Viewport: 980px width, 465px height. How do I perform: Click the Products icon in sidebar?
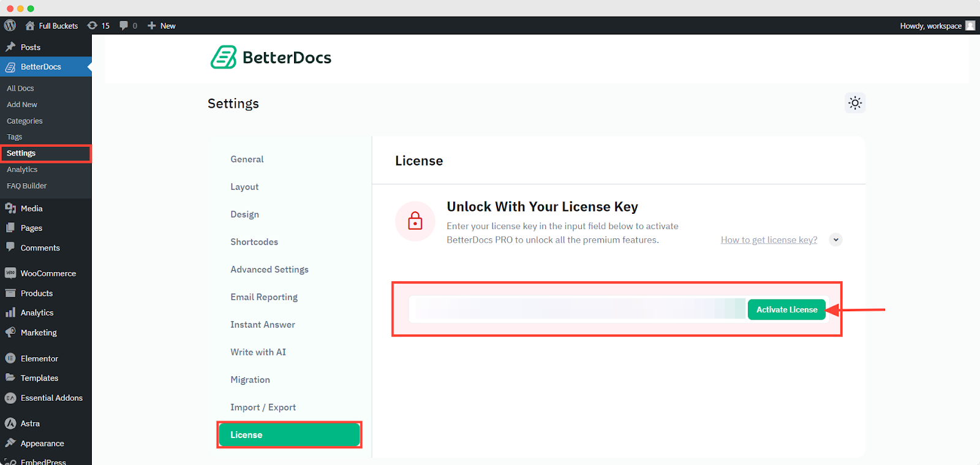[x=10, y=293]
